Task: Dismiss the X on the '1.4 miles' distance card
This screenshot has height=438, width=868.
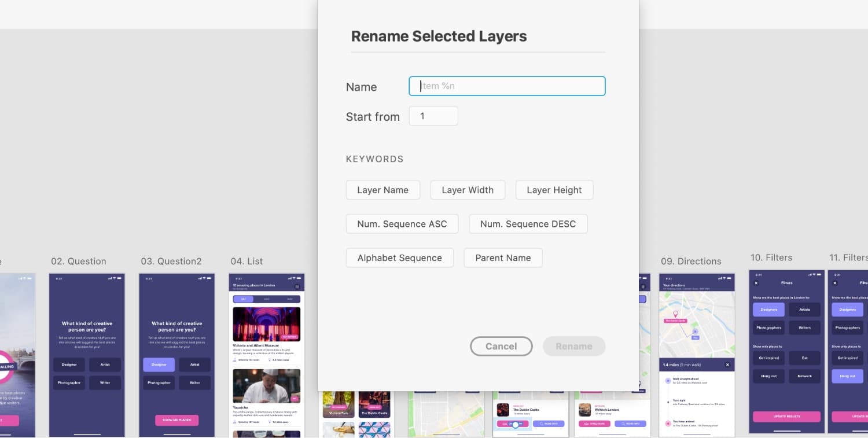Action: pyautogui.click(x=728, y=364)
